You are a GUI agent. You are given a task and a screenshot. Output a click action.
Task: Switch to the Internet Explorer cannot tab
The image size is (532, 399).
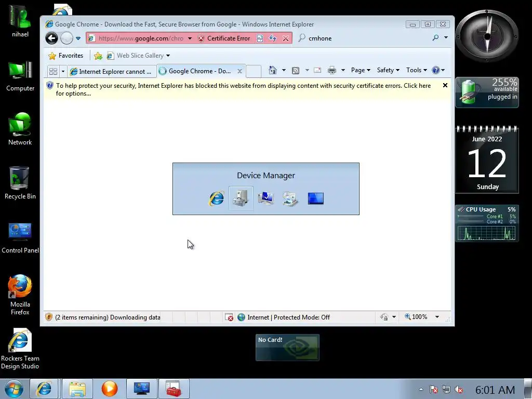click(112, 72)
